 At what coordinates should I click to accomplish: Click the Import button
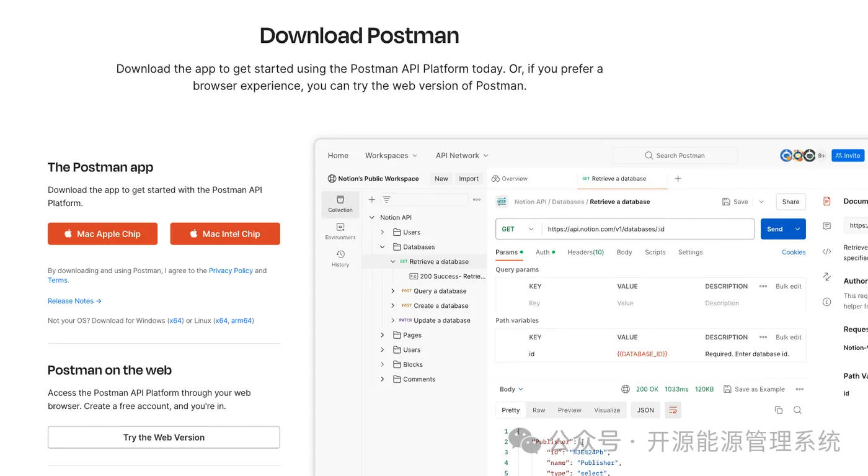coord(469,179)
